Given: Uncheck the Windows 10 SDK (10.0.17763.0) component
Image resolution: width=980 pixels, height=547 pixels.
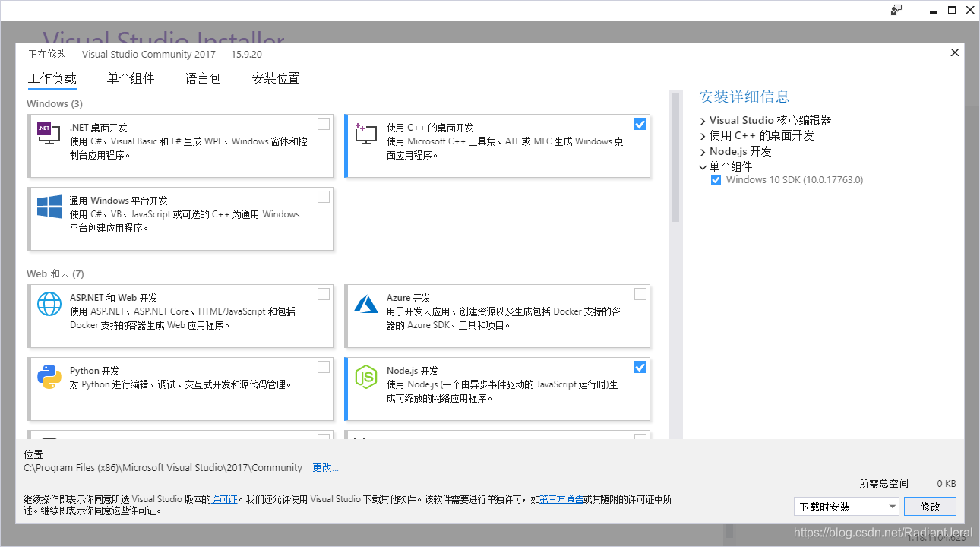Looking at the screenshot, I should tap(716, 180).
